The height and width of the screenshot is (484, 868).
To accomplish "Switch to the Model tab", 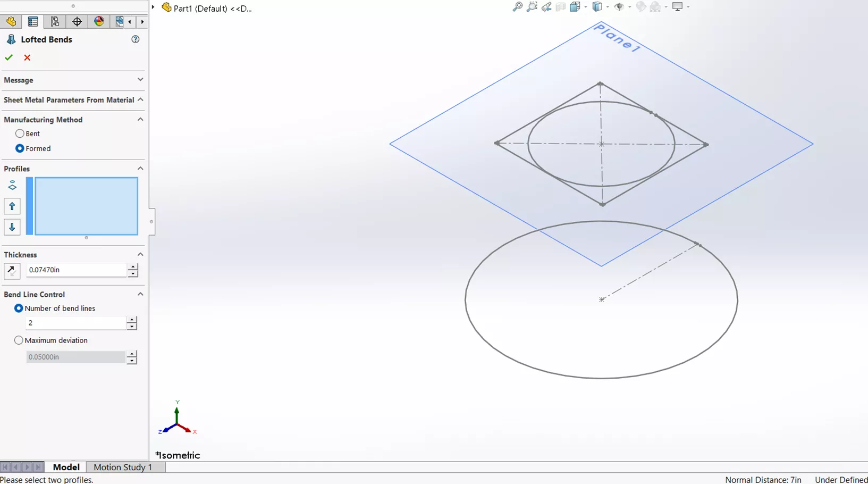I will point(66,467).
